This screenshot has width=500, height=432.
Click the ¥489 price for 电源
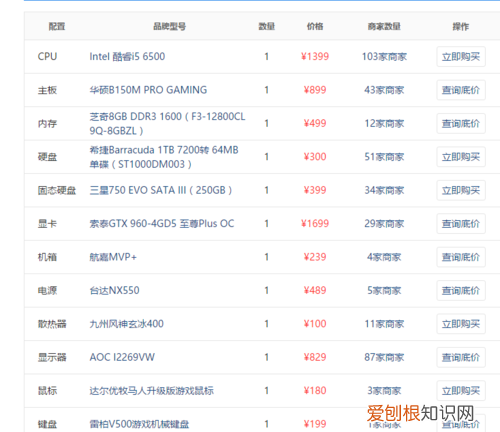pos(315,291)
